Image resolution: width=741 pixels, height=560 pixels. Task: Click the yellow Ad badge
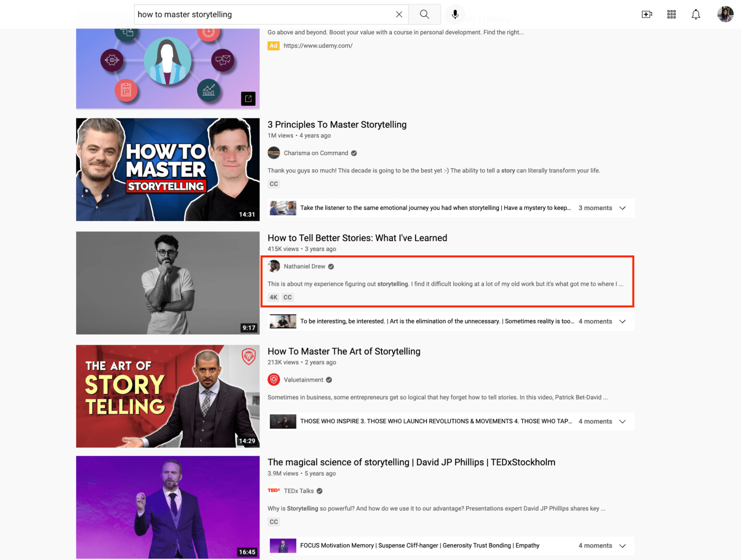pos(273,46)
